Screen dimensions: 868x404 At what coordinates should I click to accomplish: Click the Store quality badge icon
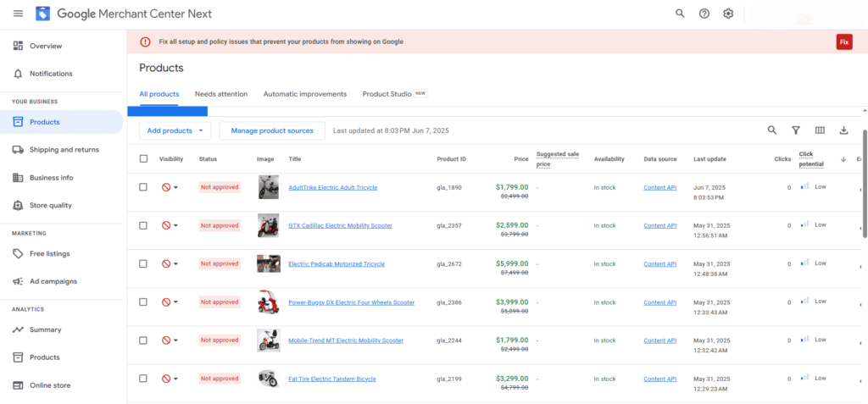18,205
